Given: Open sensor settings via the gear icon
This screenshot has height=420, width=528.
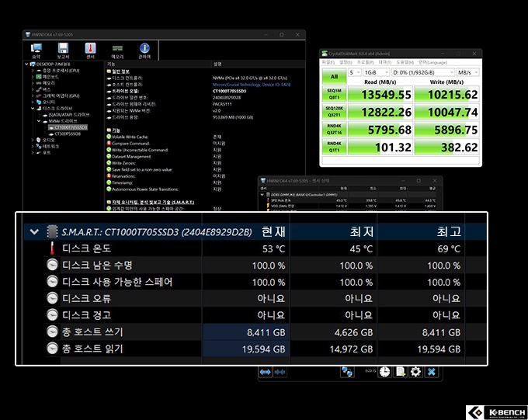Looking at the screenshot, I should 415,372.
